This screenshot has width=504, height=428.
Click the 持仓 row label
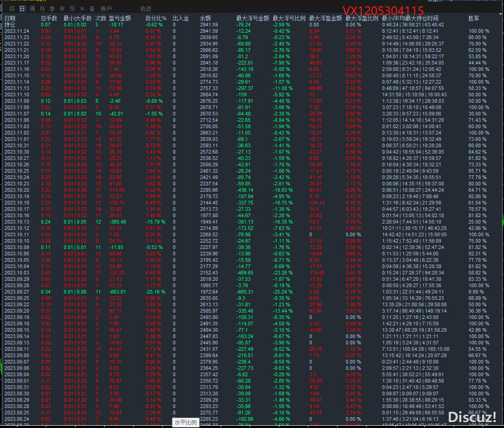tap(10, 25)
